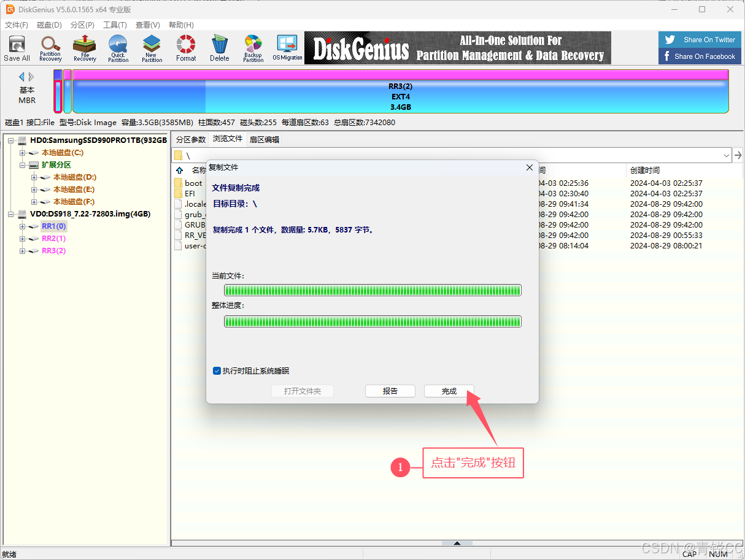Go to previous disk with left arrow
The width and height of the screenshot is (745, 560).
(x=22, y=77)
